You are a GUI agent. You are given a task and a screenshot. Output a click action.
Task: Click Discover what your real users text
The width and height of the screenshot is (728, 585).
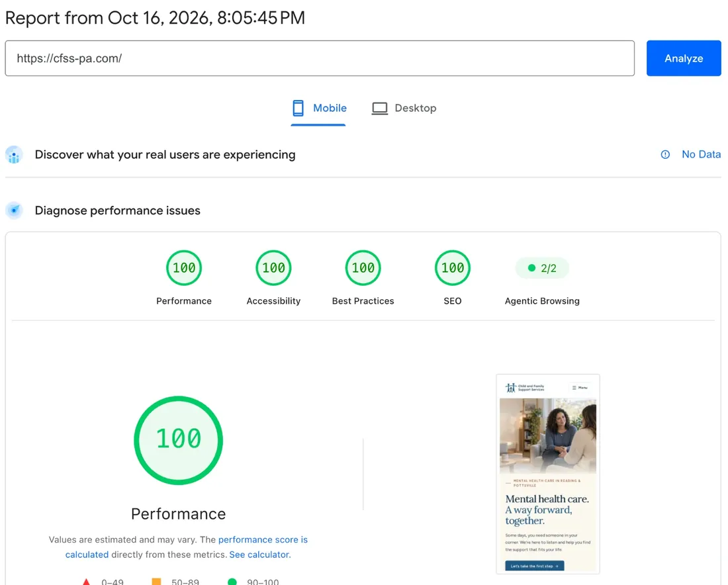click(165, 155)
